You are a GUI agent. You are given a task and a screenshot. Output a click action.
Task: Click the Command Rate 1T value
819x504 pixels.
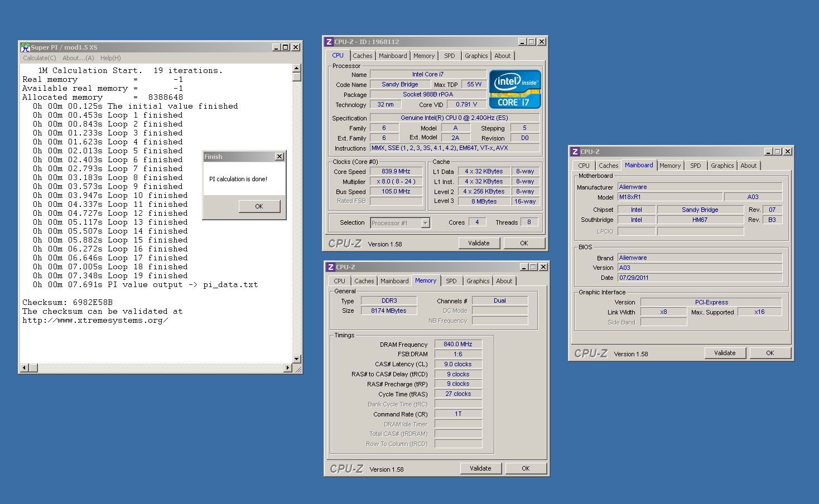coord(458,414)
